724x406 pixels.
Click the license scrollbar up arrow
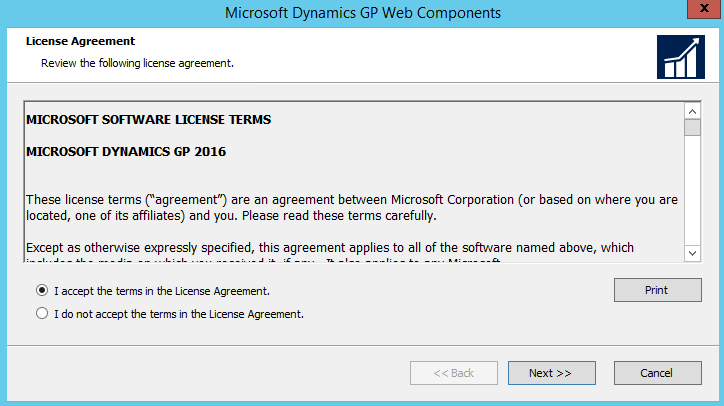[x=692, y=110]
